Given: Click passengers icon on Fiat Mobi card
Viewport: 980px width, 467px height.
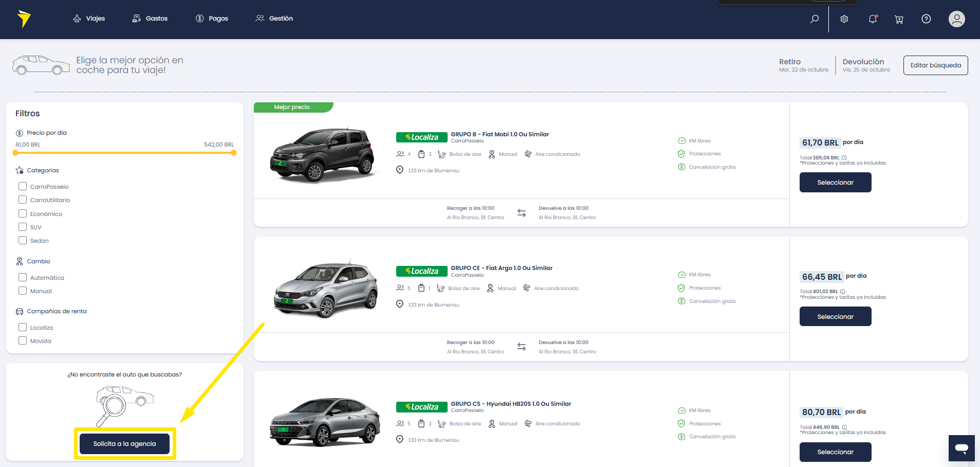Looking at the screenshot, I should tap(400, 154).
